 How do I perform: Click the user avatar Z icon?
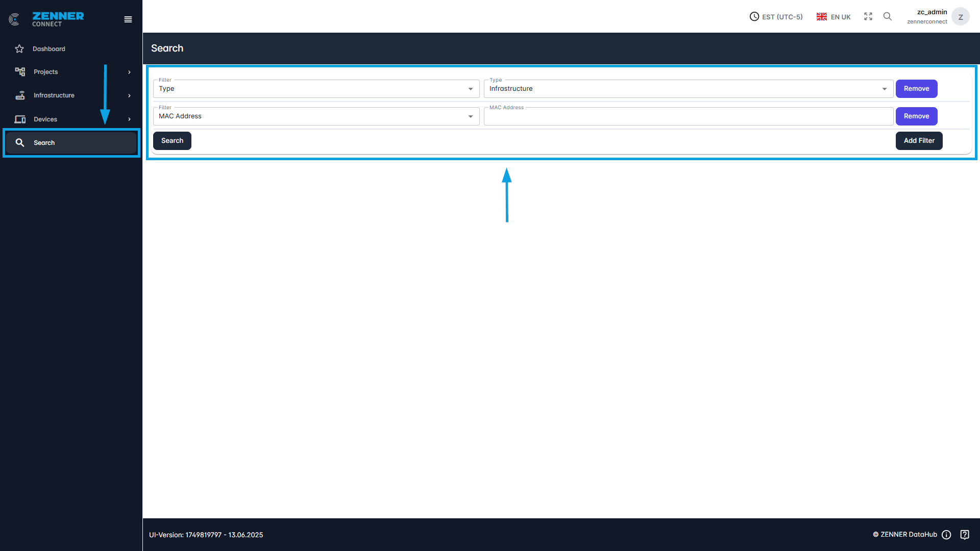[x=960, y=17]
